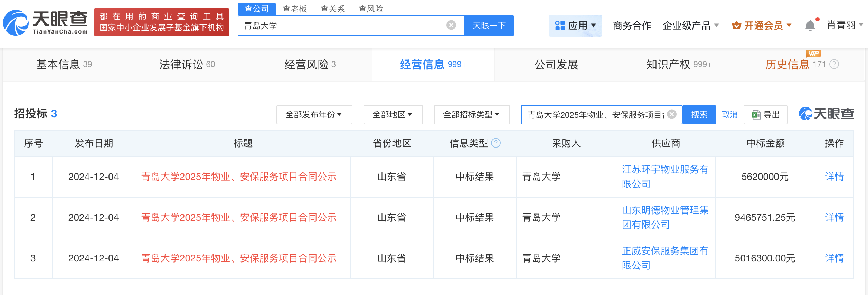Open the 基本信息 tab

click(64, 65)
